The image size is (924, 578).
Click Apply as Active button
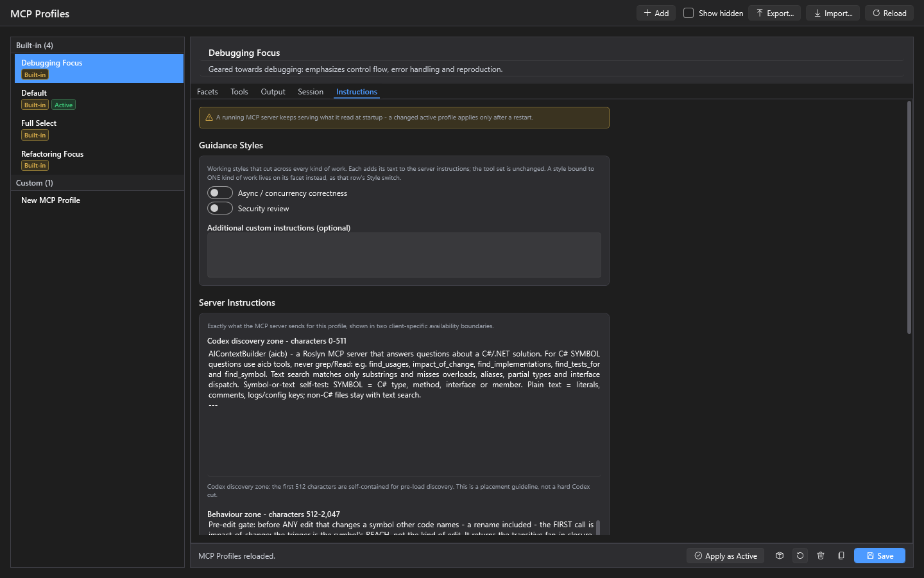click(725, 556)
